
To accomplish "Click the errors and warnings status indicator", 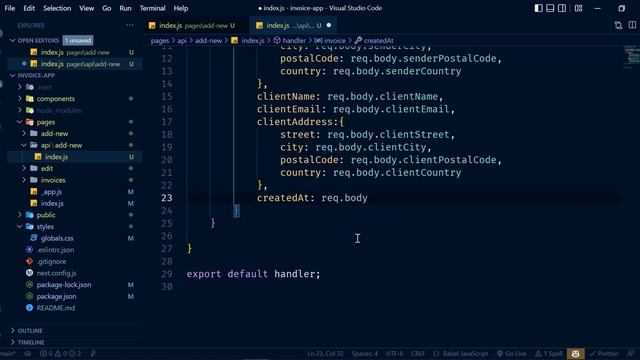I will [60, 354].
